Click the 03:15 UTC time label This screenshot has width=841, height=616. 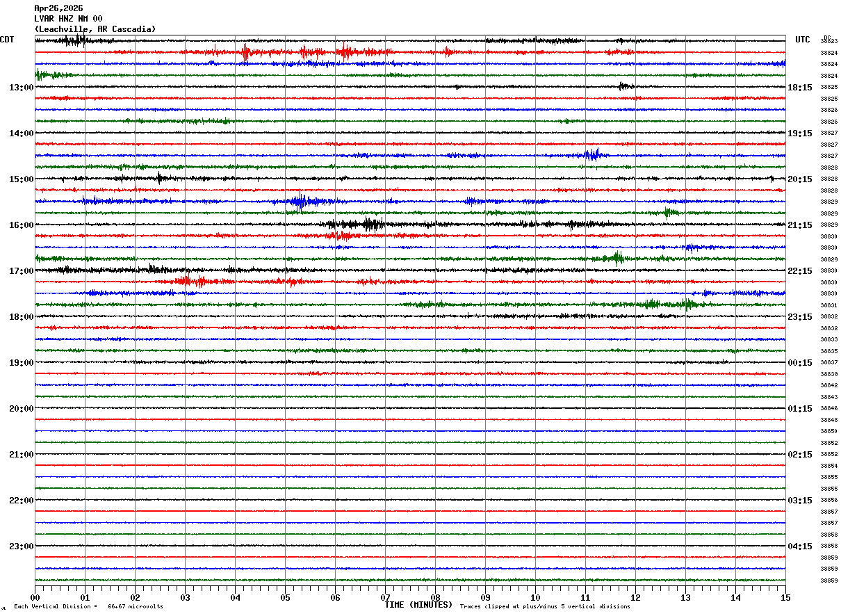pos(800,501)
